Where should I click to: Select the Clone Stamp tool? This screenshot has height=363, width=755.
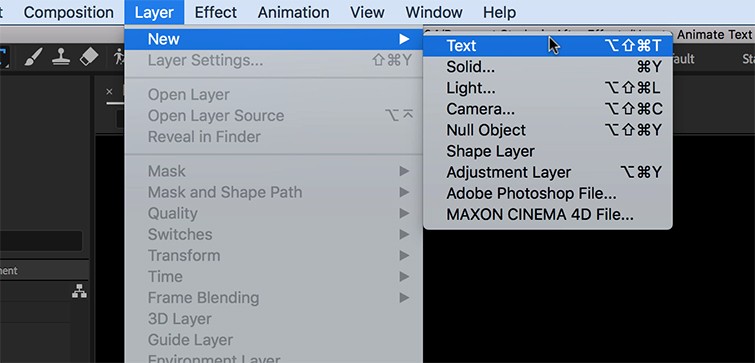61,58
